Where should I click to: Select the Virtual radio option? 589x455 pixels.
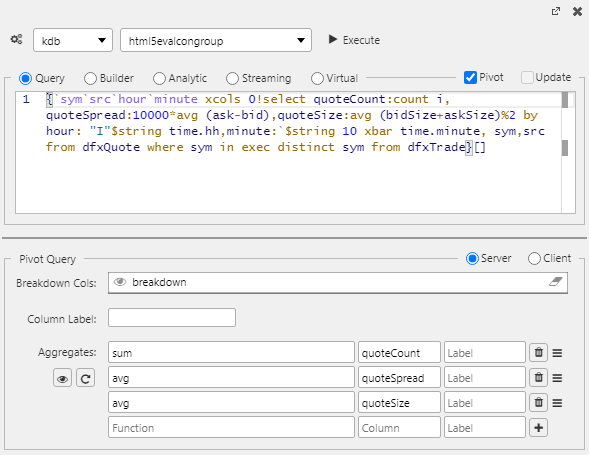[x=317, y=79]
